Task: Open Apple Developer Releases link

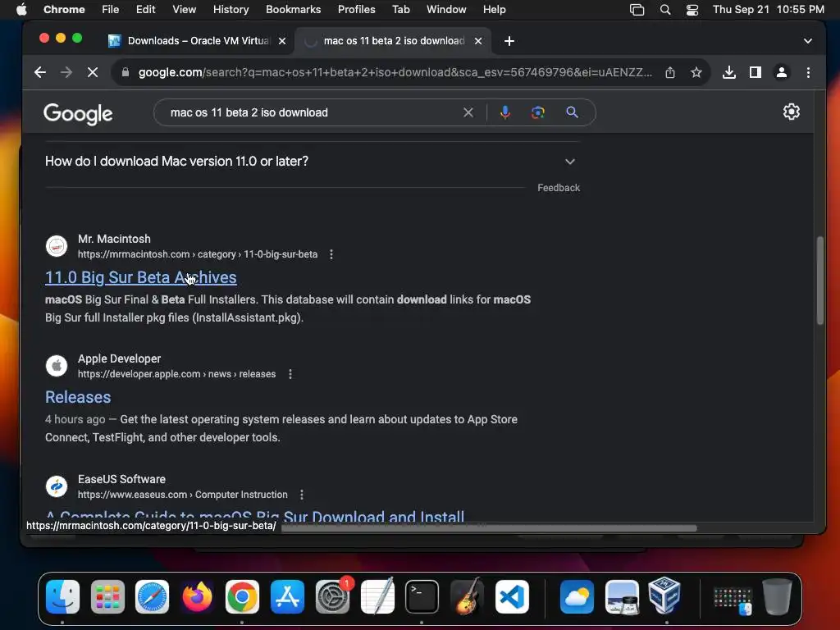Action: [x=78, y=397]
